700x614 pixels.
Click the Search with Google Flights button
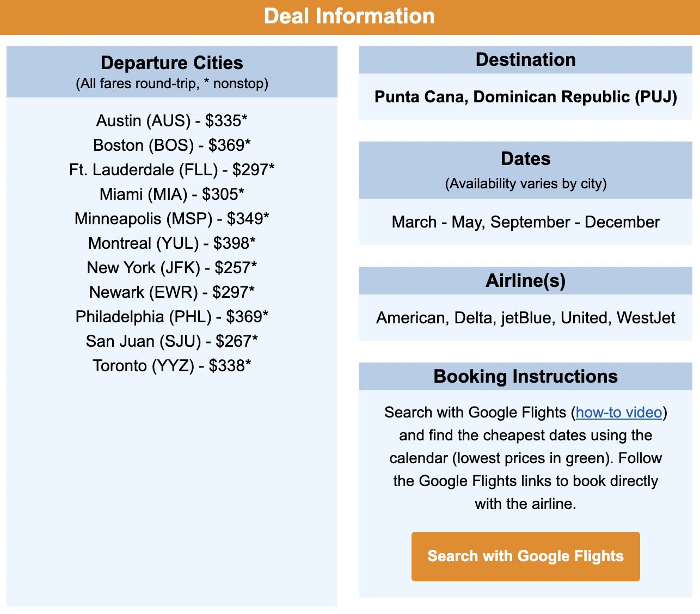(525, 556)
